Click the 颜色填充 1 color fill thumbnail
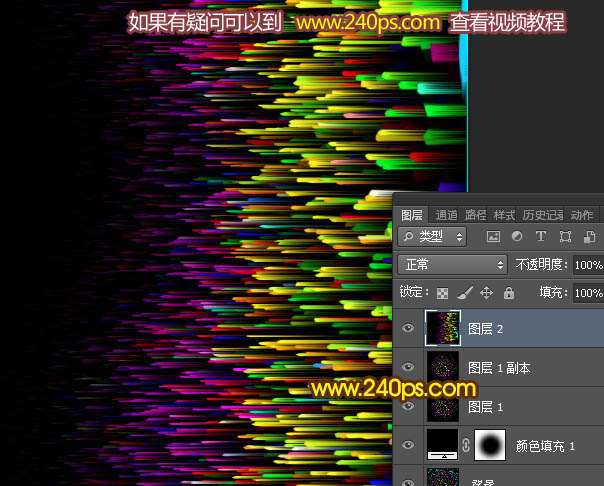Image resolution: width=604 pixels, height=486 pixels. 443,445
